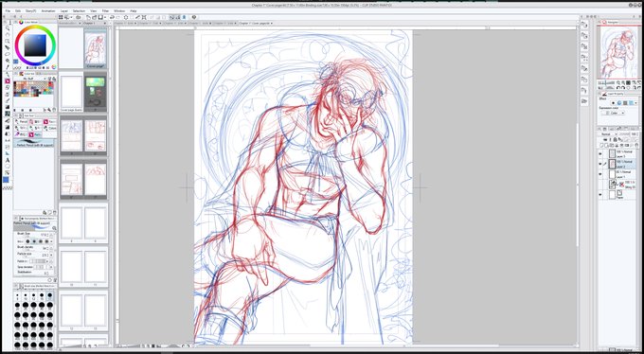Select the Text tool with the letter A
This screenshot has height=354, width=644.
click(x=7, y=160)
